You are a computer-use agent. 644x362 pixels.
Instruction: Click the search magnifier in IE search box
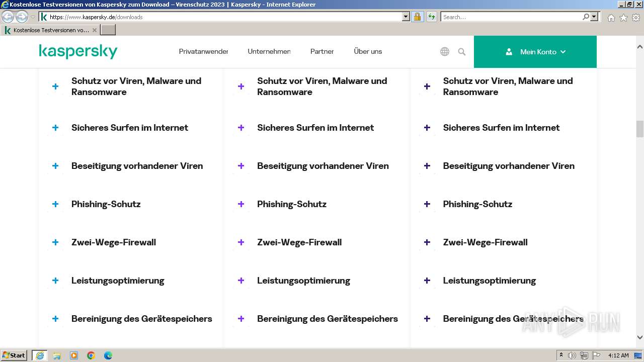586,17
